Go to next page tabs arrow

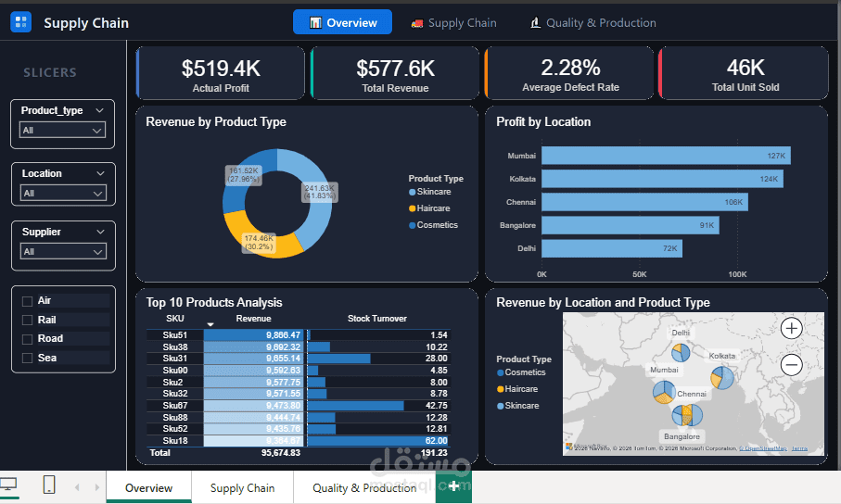[97, 487]
